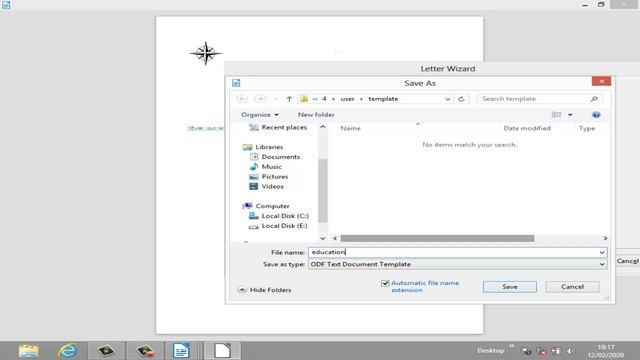This screenshot has height=360, width=640.
Task: Open the Music library
Action: [x=265, y=167]
